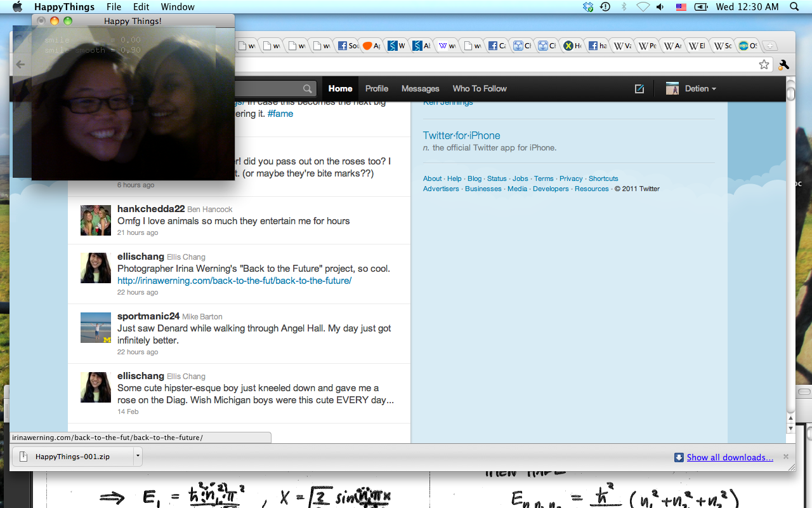Open Spotlight search in the menu bar
812x508 pixels.
794,7
